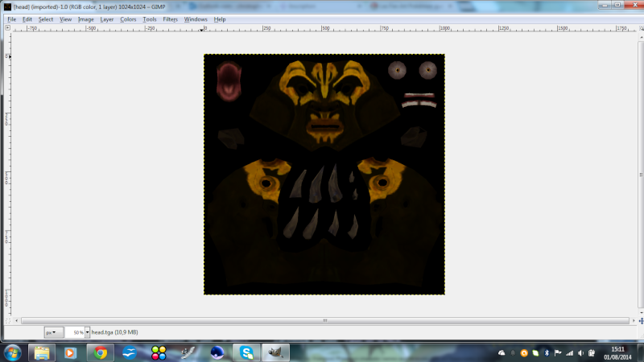Open the four-colored-circles taskbar app

click(x=159, y=353)
